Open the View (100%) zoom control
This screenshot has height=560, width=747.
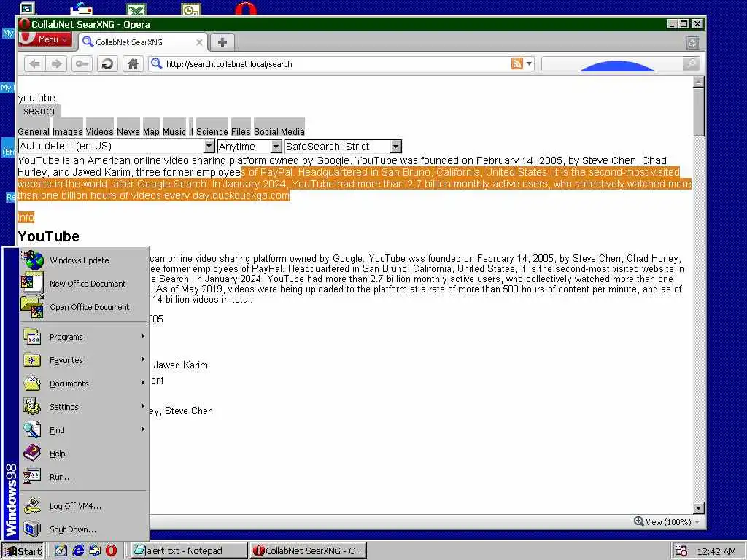667,522
